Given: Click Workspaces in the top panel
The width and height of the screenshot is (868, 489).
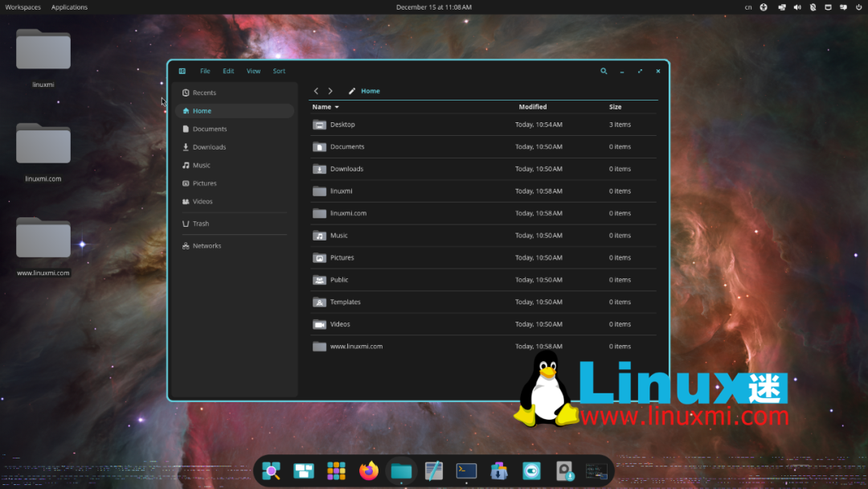Looking at the screenshot, I should point(23,7).
